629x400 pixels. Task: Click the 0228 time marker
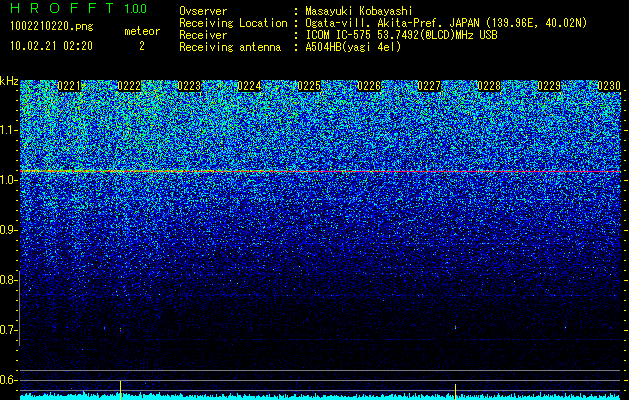click(489, 86)
